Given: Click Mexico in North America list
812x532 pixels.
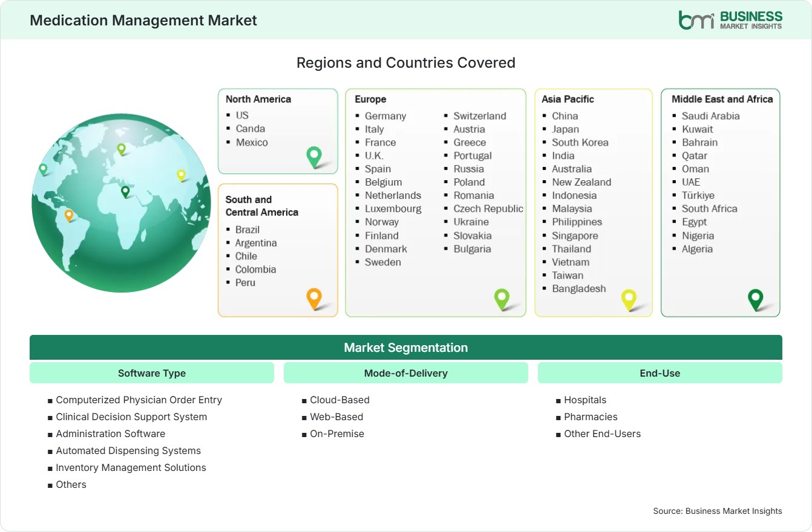Looking at the screenshot, I should click(x=252, y=142).
